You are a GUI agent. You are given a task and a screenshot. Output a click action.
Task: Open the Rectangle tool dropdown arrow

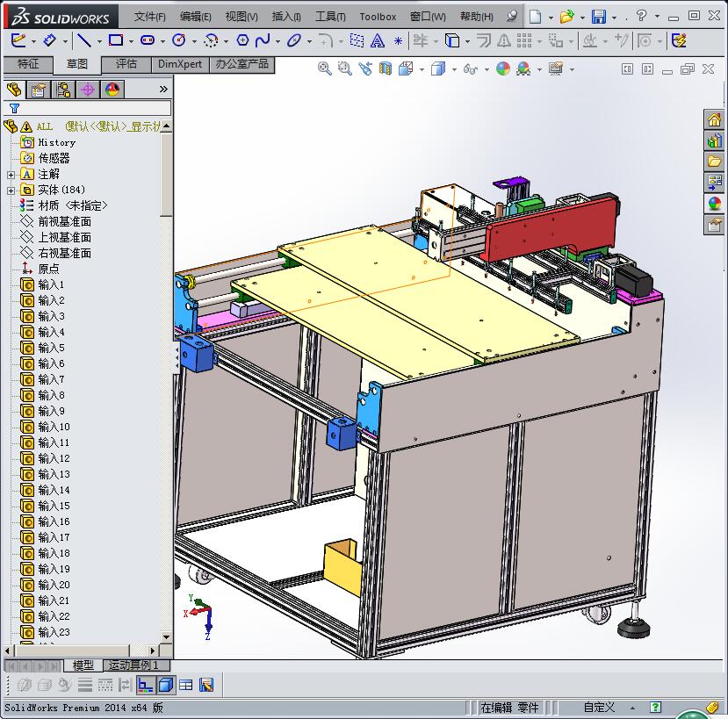click(x=131, y=42)
